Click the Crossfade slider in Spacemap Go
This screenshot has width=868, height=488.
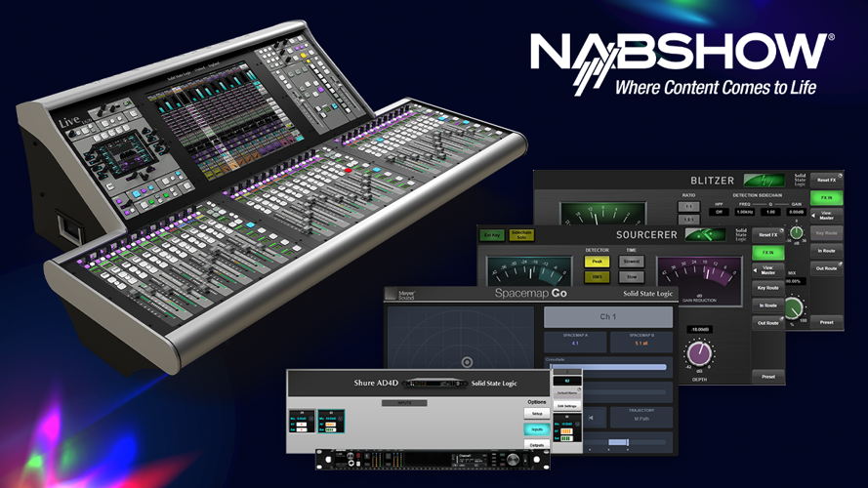point(608,367)
